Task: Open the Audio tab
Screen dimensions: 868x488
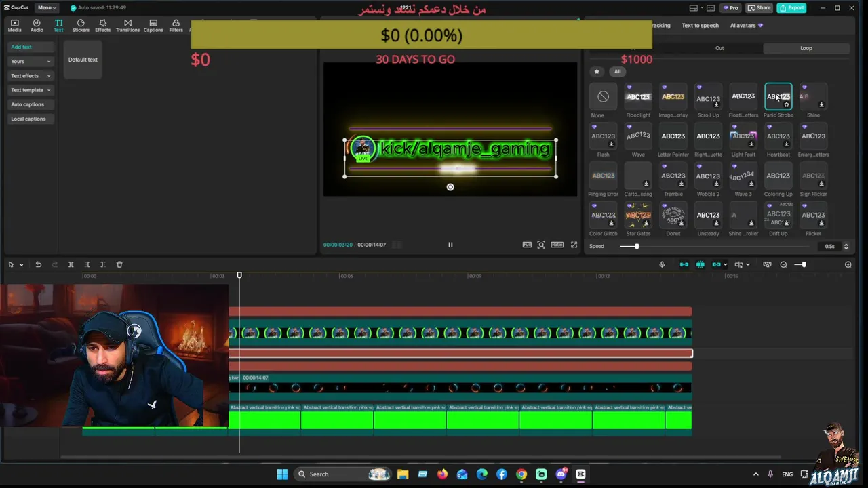Action: pos(37,26)
